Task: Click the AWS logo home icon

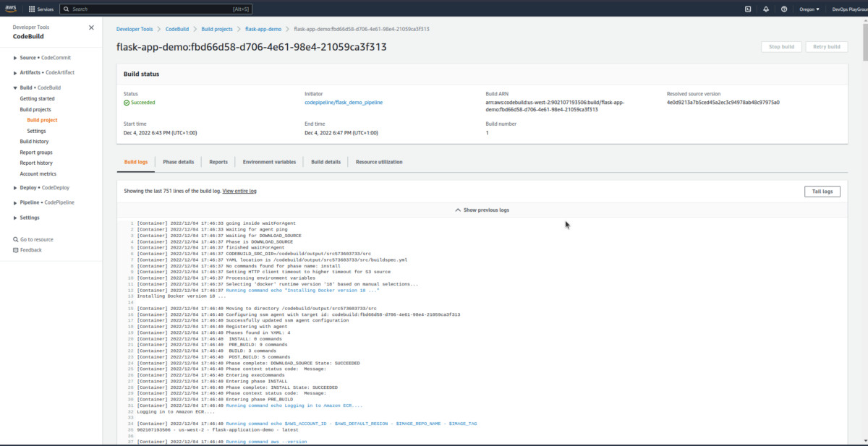Action: (x=12, y=9)
